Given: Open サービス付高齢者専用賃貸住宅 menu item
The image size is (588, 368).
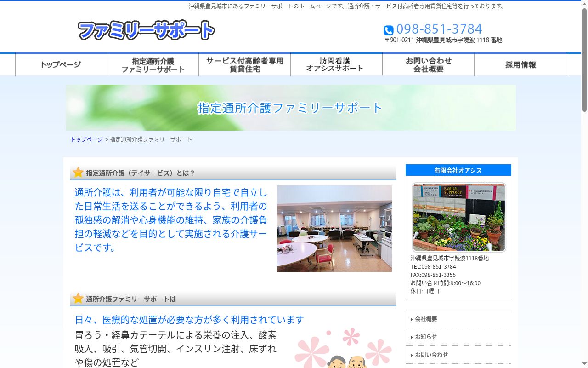Looking at the screenshot, I should tap(245, 64).
